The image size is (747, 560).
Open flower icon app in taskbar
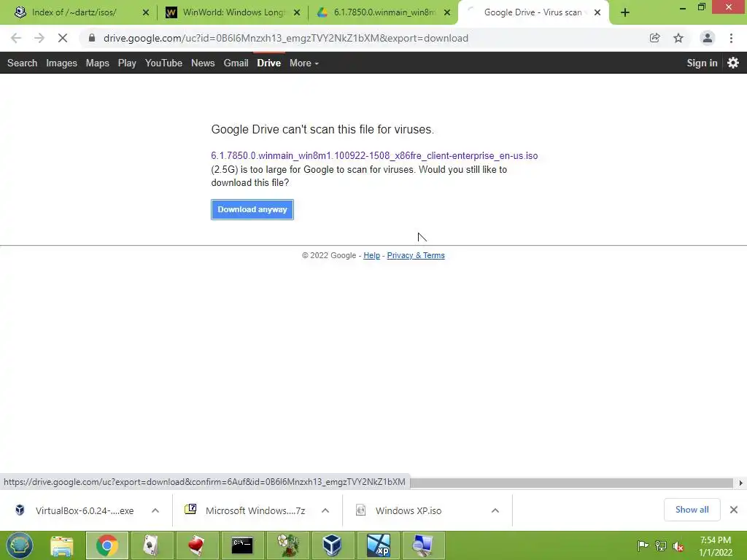287,545
